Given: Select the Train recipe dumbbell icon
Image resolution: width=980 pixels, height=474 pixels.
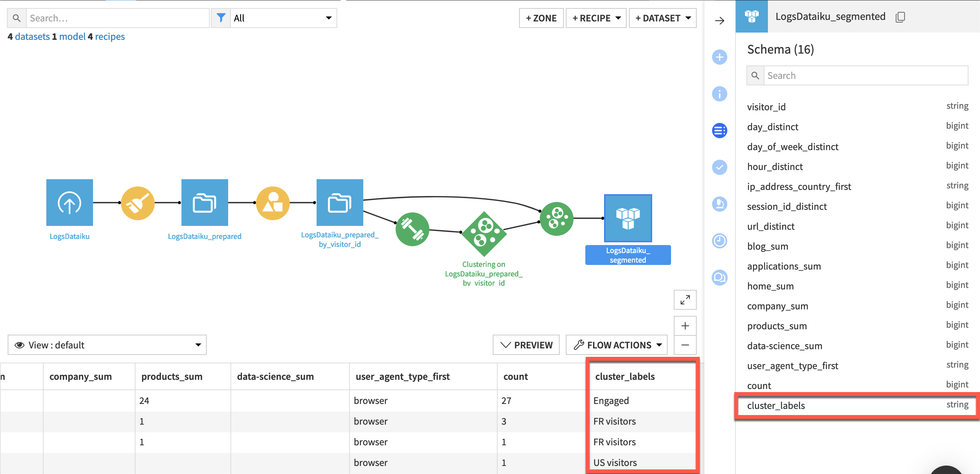Looking at the screenshot, I should [412, 229].
